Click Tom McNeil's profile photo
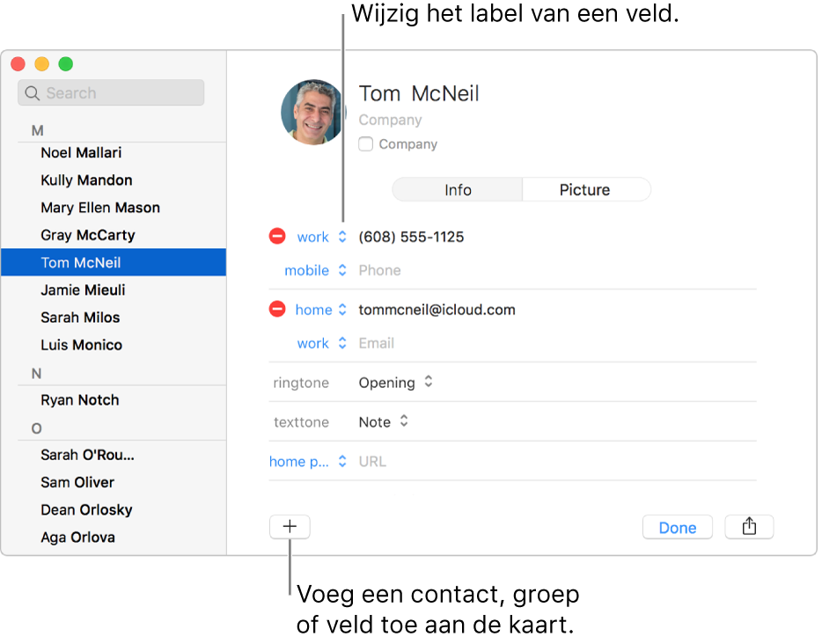 [x=313, y=112]
